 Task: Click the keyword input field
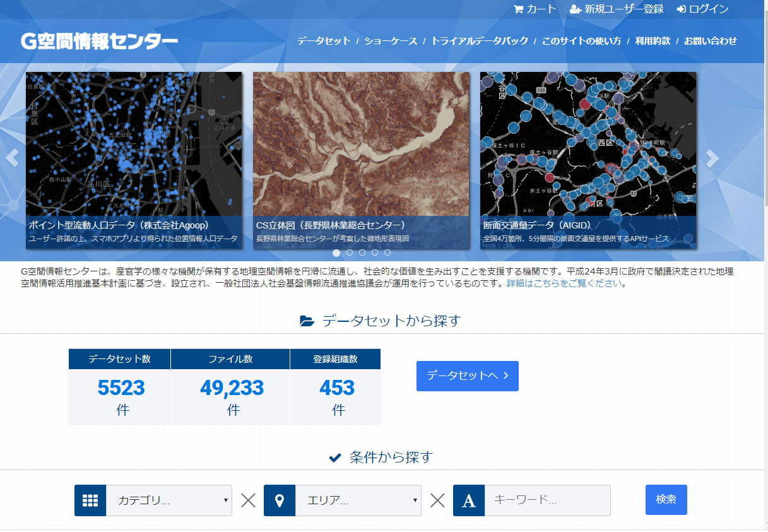(x=549, y=500)
